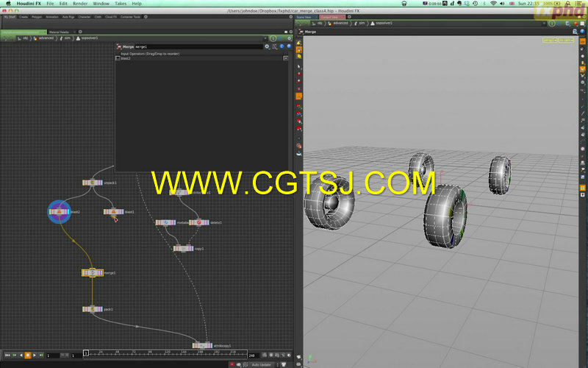The width and height of the screenshot is (588, 368).
Task: Open the File menu
Action: click(50, 4)
